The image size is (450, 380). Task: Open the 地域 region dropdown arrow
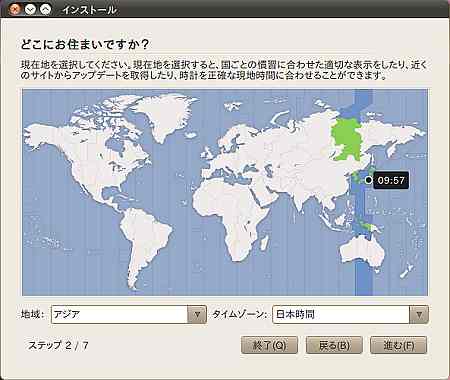[x=197, y=314]
